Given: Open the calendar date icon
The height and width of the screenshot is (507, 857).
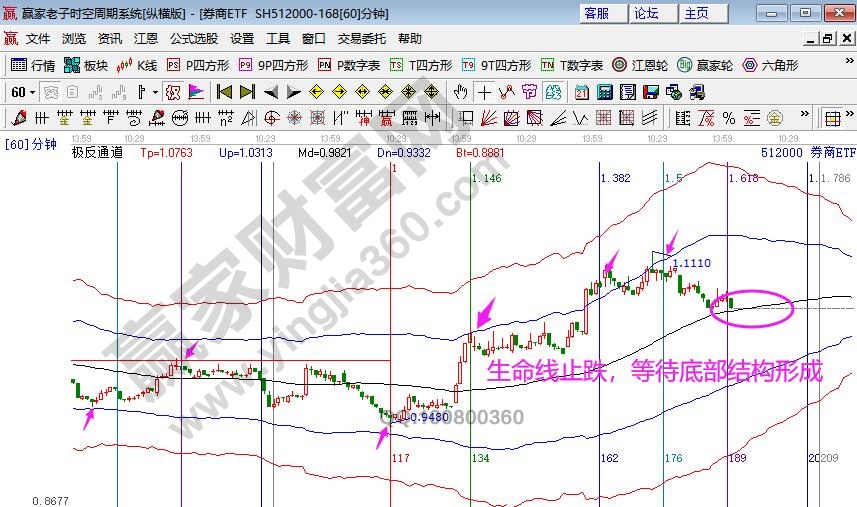Looking at the screenshot, I should click(x=581, y=92).
